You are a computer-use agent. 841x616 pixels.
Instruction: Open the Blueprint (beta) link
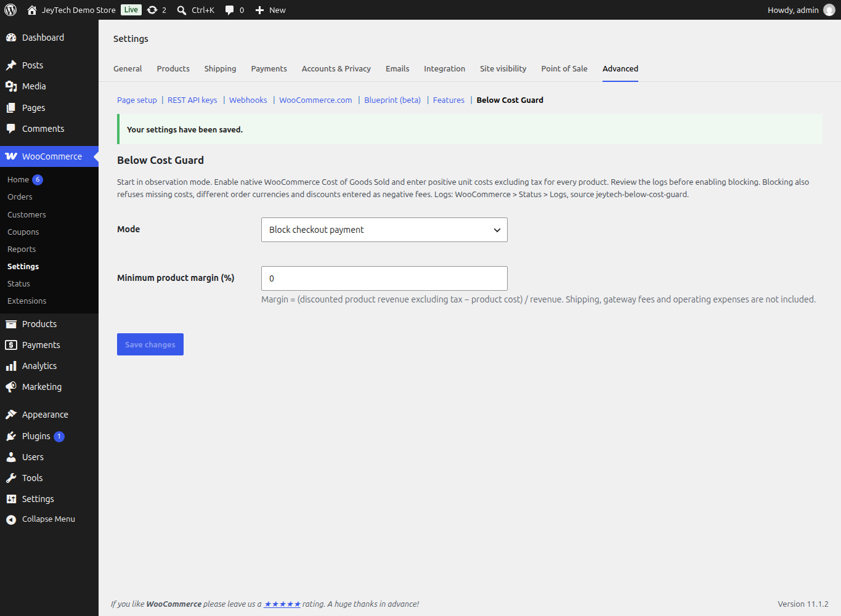pos(392,100)
